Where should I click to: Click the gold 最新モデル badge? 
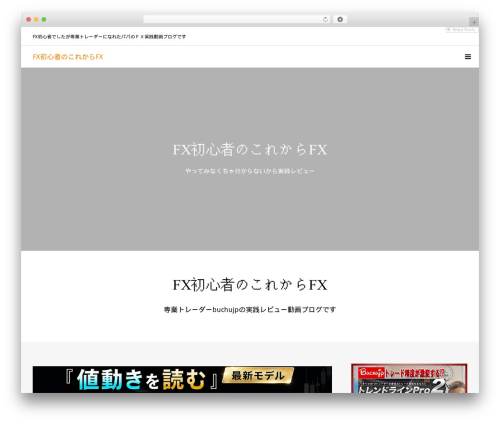pyautogui.click(x=258, y=376)
